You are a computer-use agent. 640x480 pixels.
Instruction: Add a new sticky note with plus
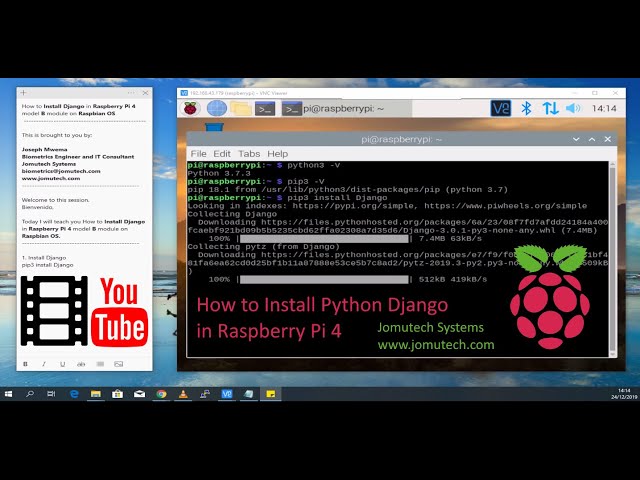(x=23, y=93)
